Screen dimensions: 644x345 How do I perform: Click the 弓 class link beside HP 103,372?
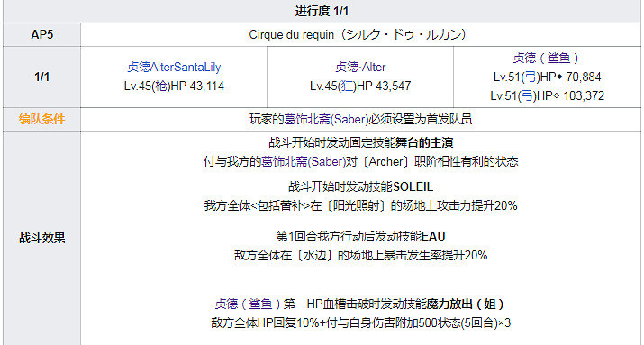(x=527, y=95)
